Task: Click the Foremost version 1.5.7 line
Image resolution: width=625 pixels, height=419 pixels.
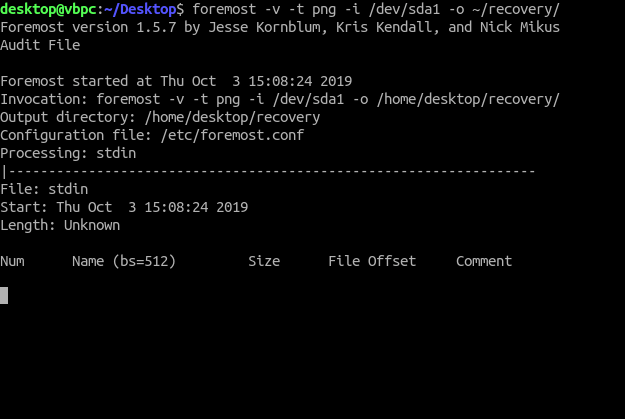Action: [280, 27]
